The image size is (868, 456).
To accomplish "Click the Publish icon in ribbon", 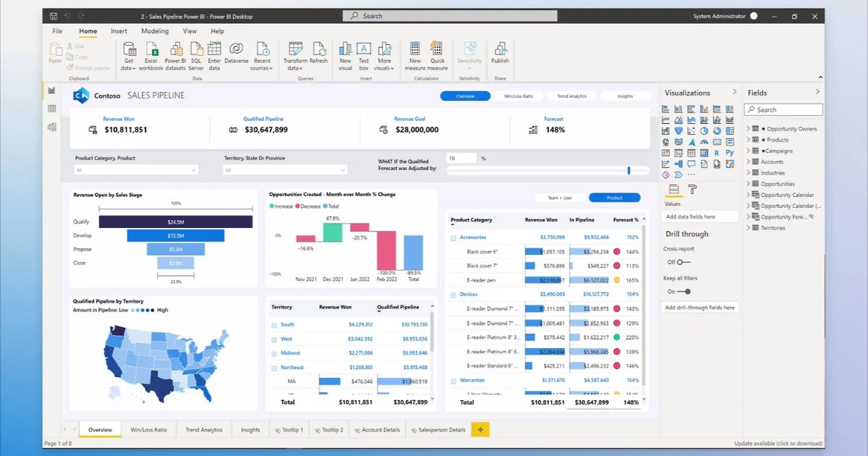I will coord(500,48).
